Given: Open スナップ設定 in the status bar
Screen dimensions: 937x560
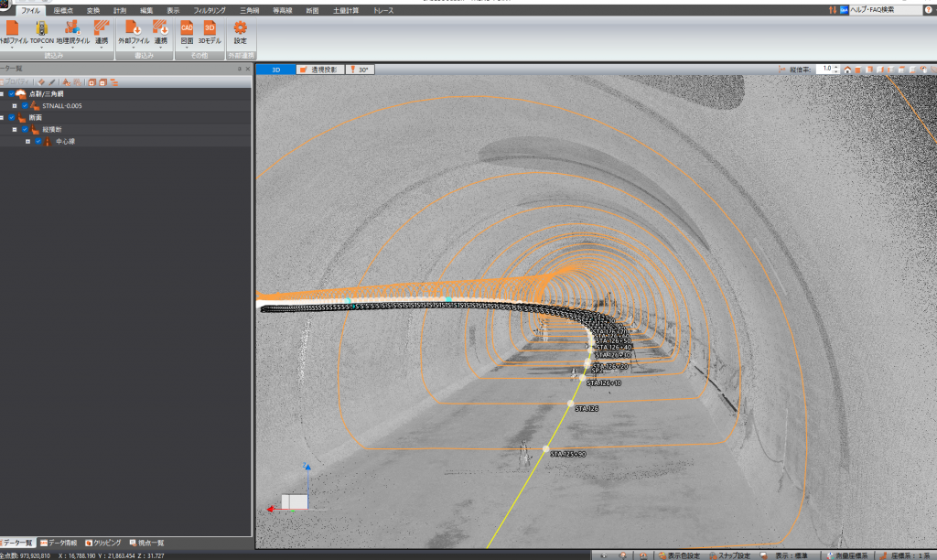Looking at the screenshot, I should pos(729,555).
